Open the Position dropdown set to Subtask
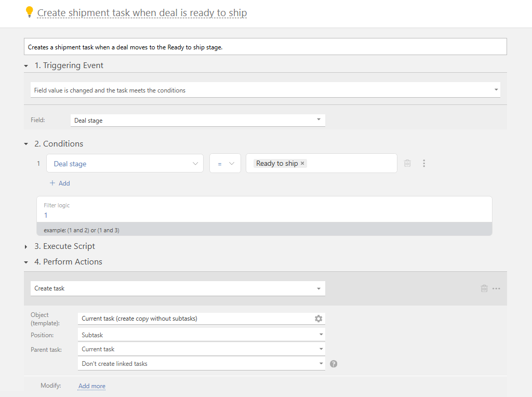The image size is (532, 397). (201, 335)
